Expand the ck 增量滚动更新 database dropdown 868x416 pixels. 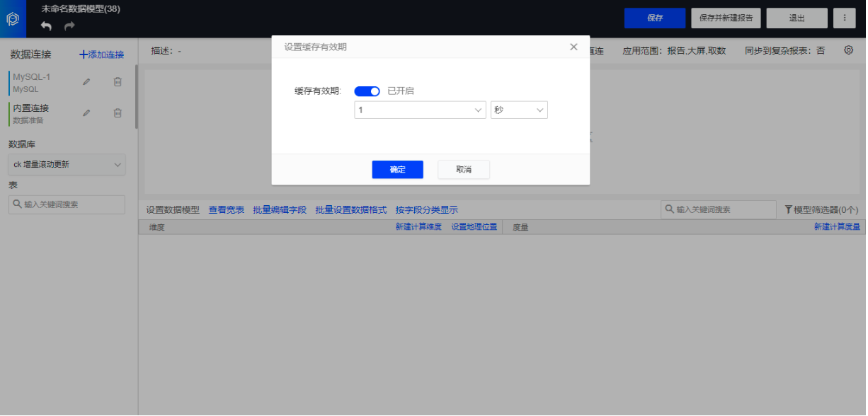coord(67,165)
